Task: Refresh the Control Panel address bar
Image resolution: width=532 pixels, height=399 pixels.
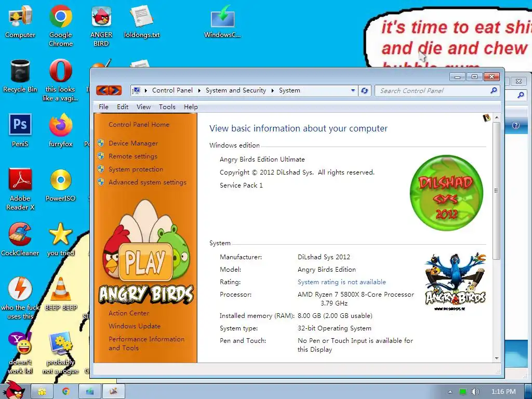Action: click(x=364, y=90)
